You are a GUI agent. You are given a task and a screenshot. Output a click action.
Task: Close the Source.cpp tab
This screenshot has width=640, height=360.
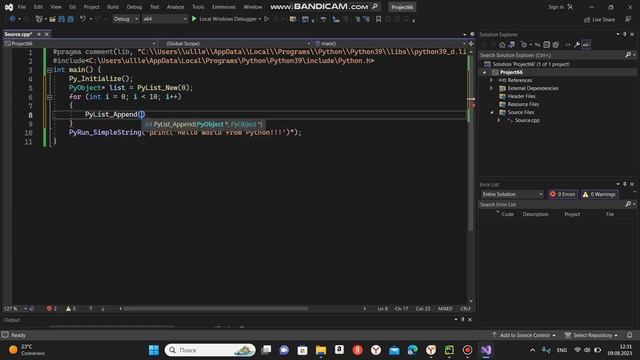coord(47,34)
